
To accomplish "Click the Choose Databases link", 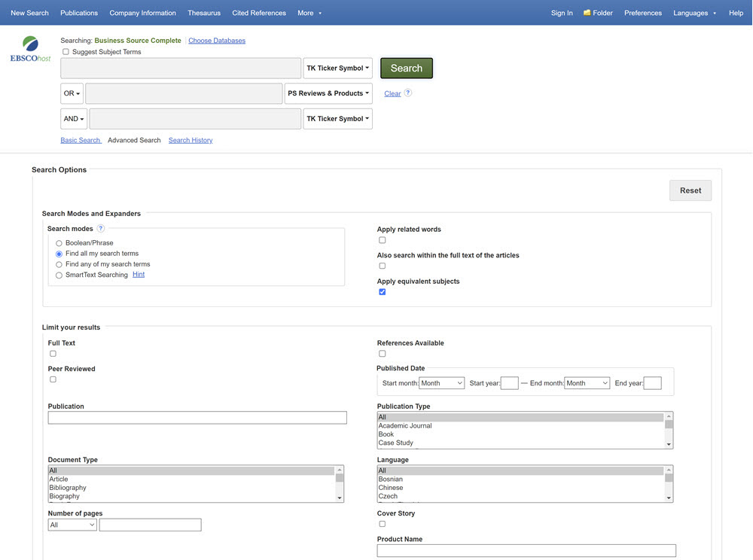I will coord(217,41).
